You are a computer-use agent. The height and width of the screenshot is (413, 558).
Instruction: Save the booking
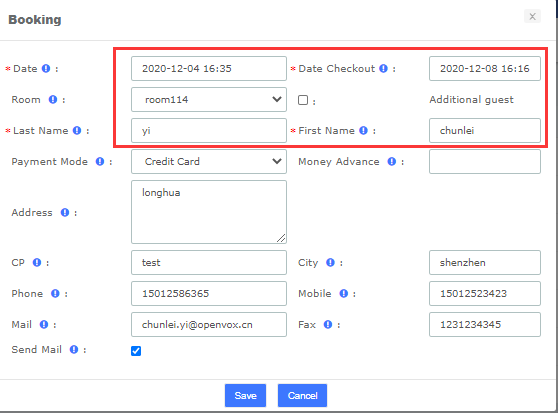245,396
